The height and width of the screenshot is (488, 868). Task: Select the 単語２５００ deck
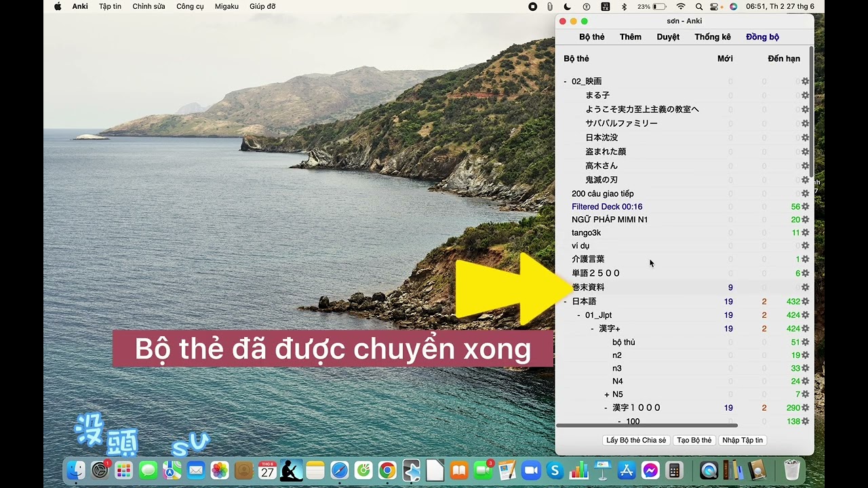596,273
